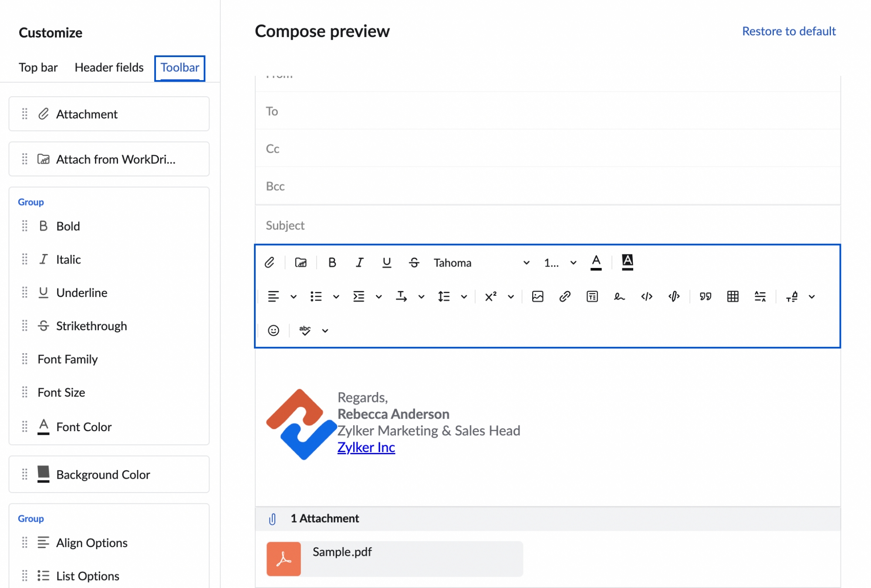
Task: Switch to the Top bar tab
Action: tap(38, 68)
